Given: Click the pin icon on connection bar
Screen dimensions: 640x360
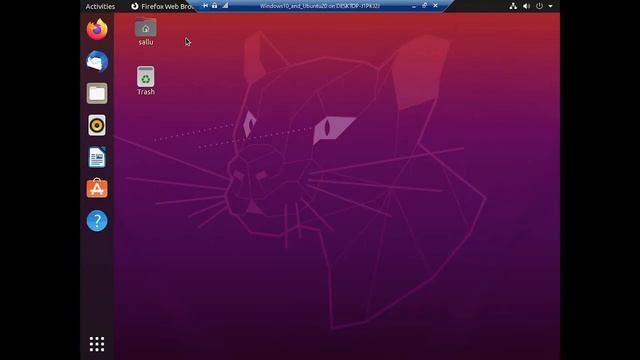Looking at the screenshot, I should click(x=205, y=6).
